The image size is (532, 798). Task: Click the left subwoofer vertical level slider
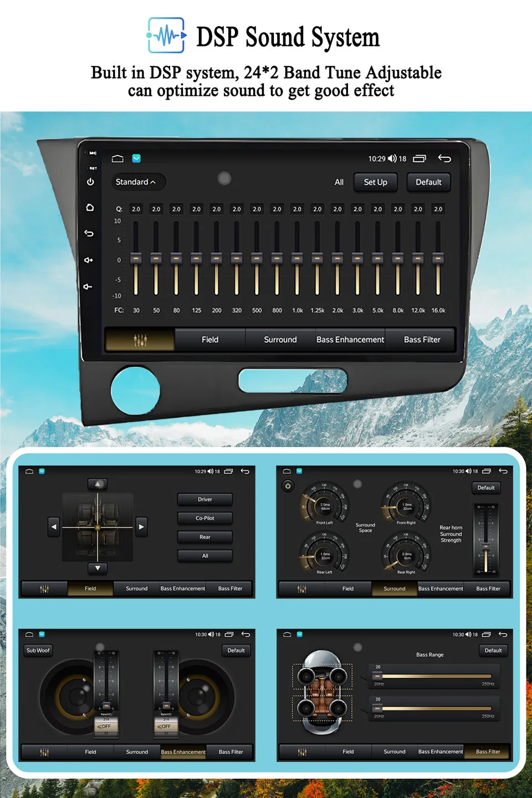point(106,681)
